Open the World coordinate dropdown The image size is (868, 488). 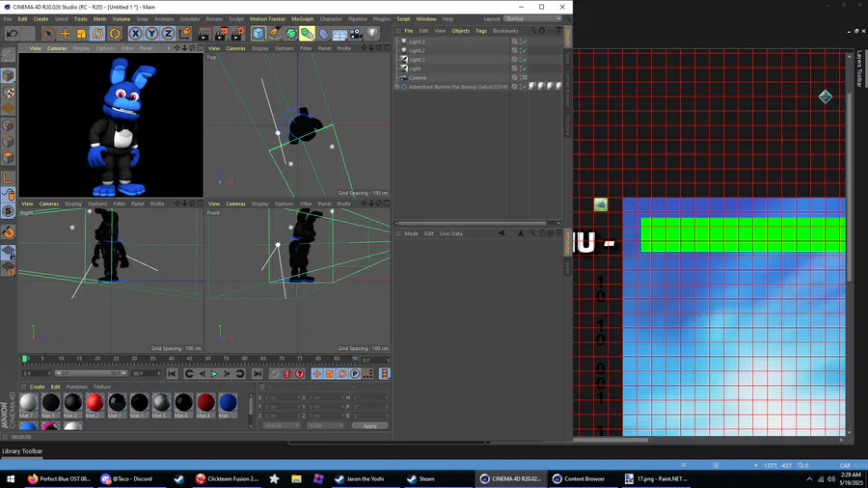pyautogui.click(x=282, y=426)
